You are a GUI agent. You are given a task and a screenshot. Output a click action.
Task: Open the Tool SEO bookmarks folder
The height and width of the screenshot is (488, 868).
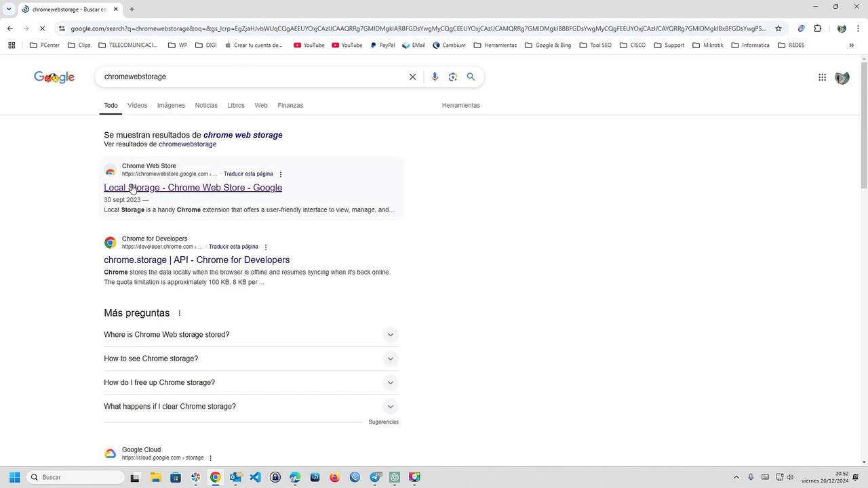[x=595, y=45]
